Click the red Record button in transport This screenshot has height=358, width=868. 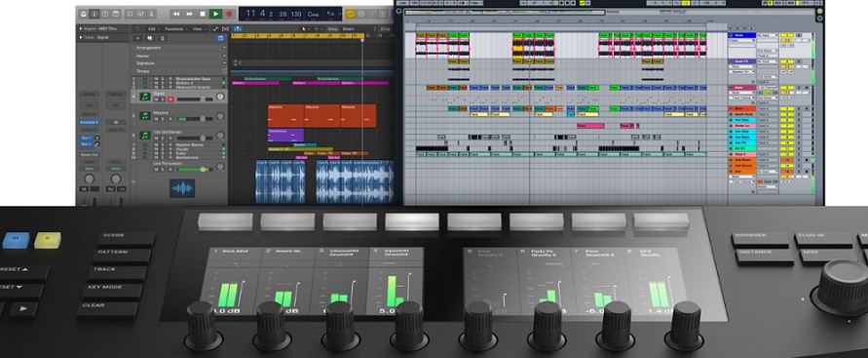(229, 14)
